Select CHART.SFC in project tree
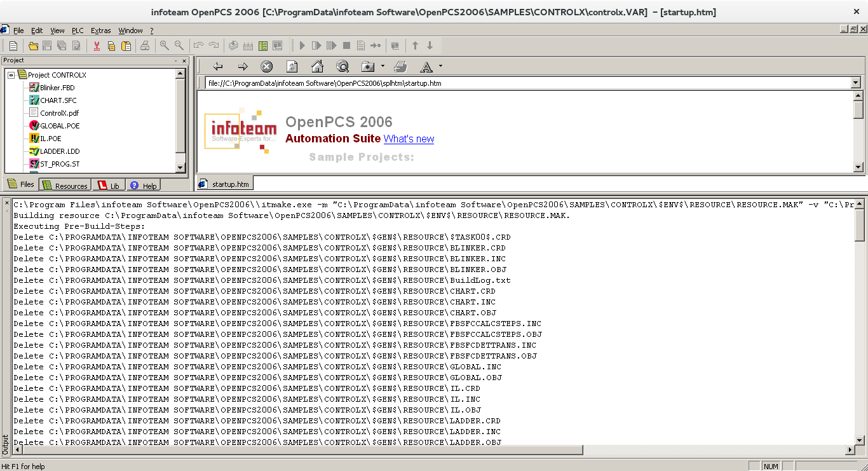 pos(58,100)
